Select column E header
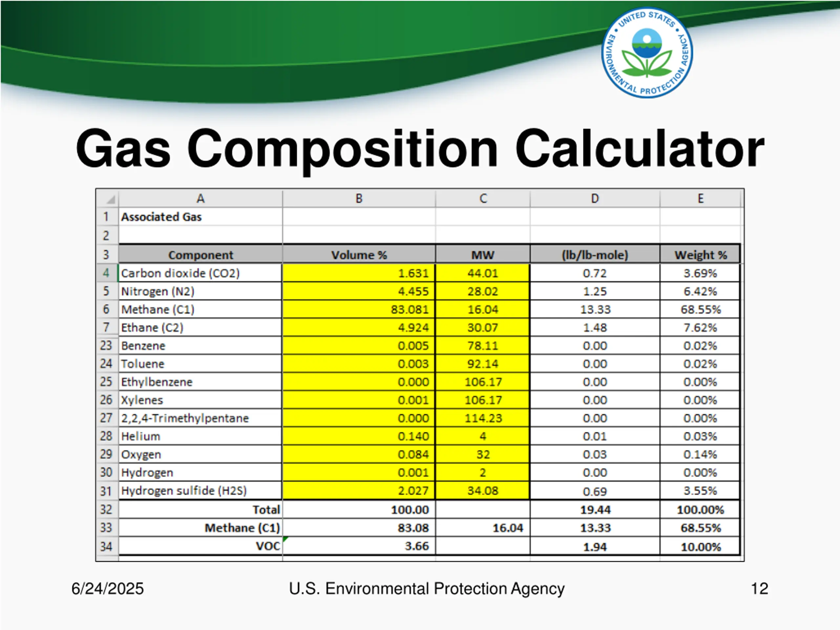The height and width of the screenshot is (630, 840). coord(700,199)
